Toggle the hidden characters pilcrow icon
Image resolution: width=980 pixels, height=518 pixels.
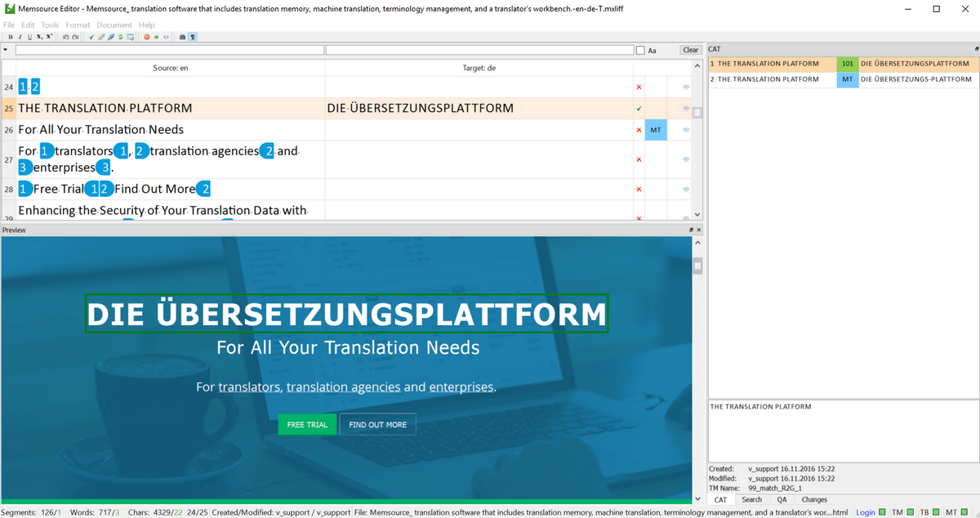[193, 37]
